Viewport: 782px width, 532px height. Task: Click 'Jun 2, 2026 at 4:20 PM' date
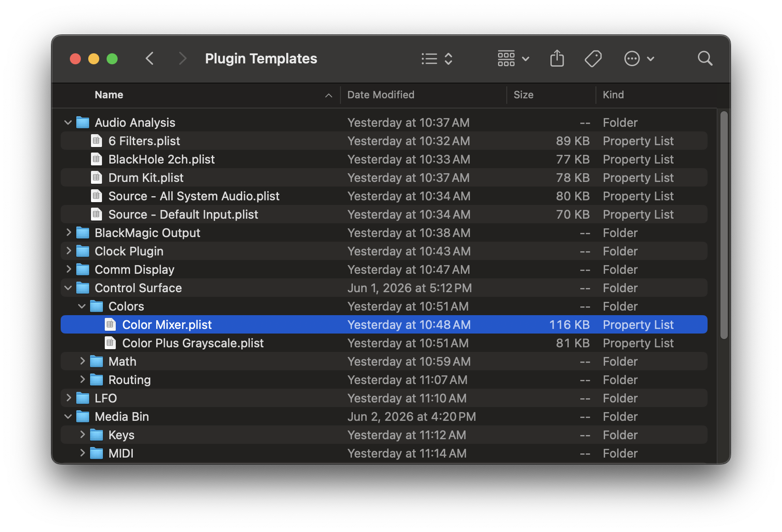tap(412, 417)
